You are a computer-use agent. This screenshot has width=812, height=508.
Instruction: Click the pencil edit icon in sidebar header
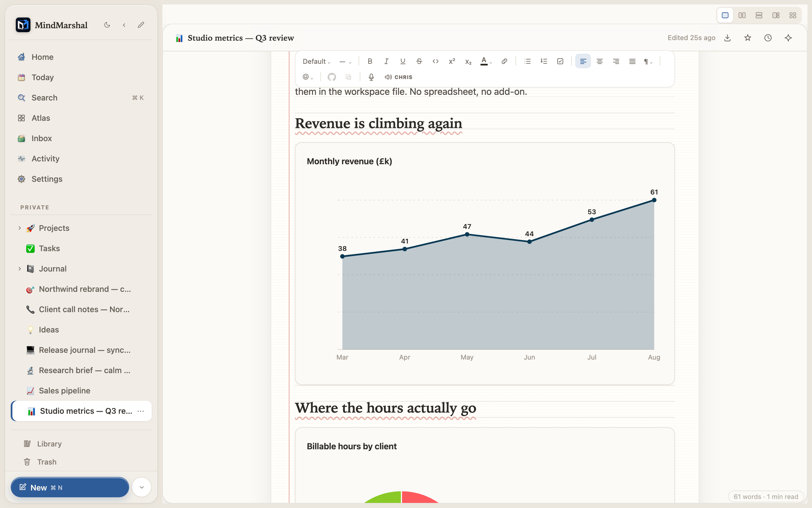click(x=141, y=25)
